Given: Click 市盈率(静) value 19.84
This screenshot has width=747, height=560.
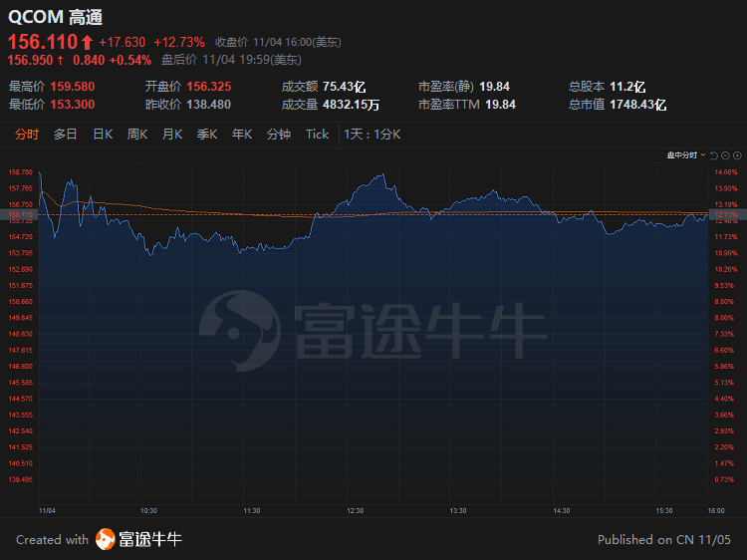Looking at the screenshot, I should pos(494,87).
